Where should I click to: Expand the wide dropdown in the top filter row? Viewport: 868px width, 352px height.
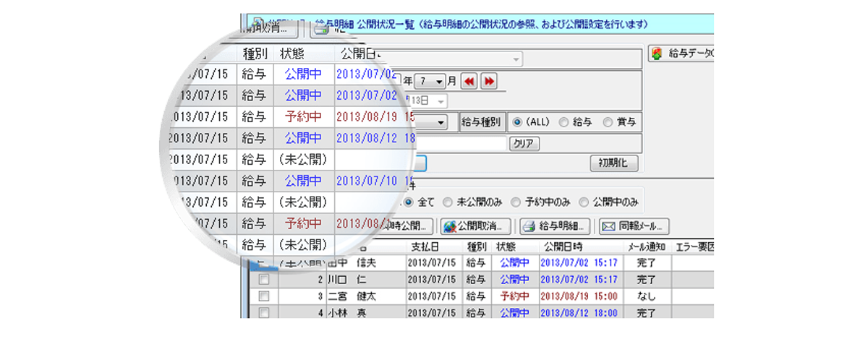[516, 59]
